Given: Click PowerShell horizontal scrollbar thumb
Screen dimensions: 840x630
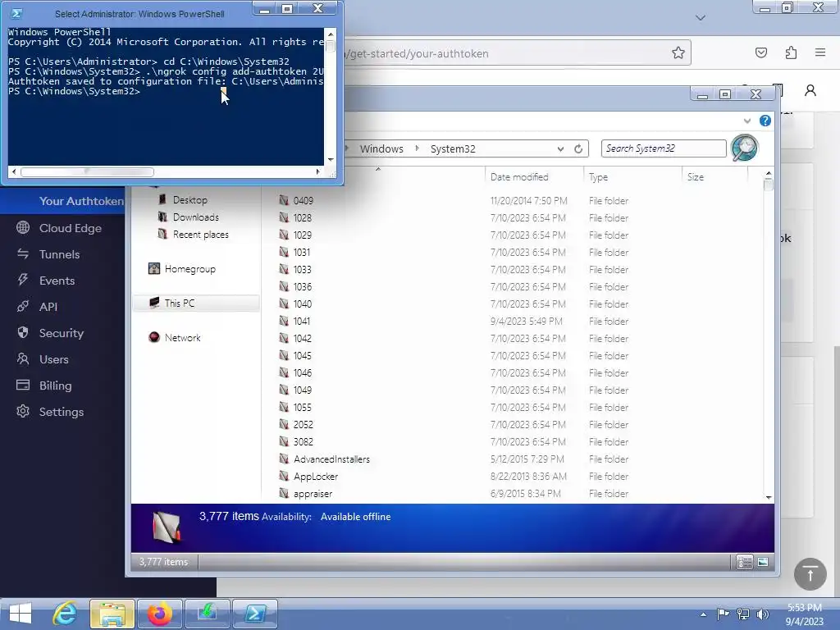Looking at the screenshot, I should point(87,172).
